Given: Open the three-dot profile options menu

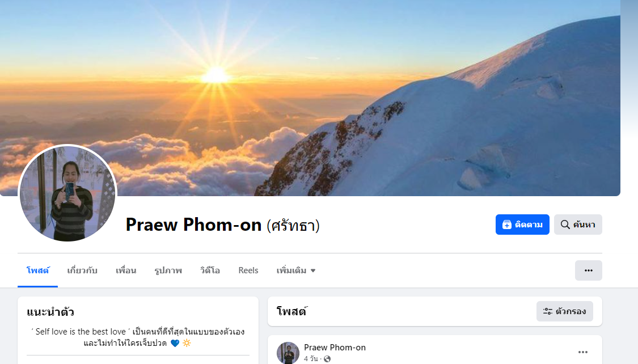Looking at the screenshot, I should click(x=588, y=270).
